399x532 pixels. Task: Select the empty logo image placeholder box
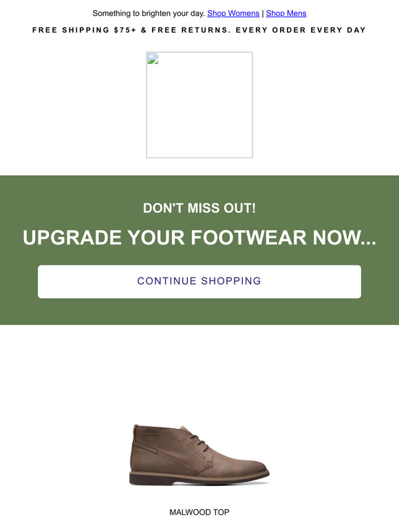199,105
